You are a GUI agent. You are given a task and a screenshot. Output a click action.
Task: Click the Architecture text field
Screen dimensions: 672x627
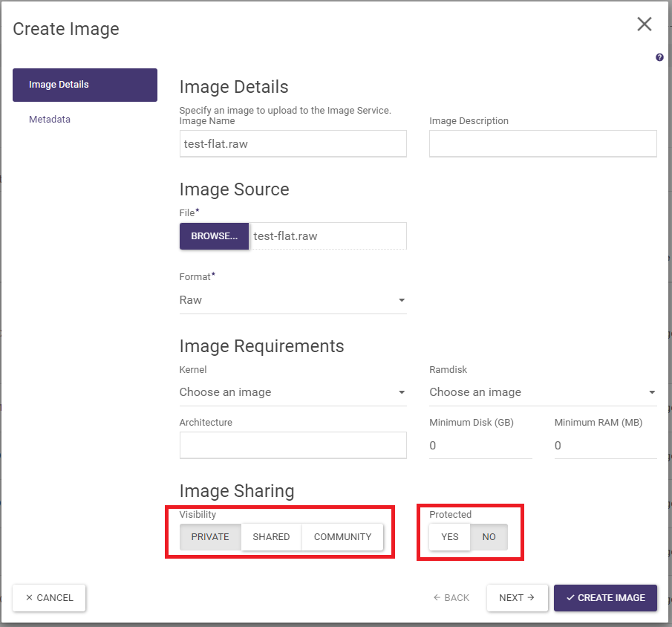(x=293, y=445)
